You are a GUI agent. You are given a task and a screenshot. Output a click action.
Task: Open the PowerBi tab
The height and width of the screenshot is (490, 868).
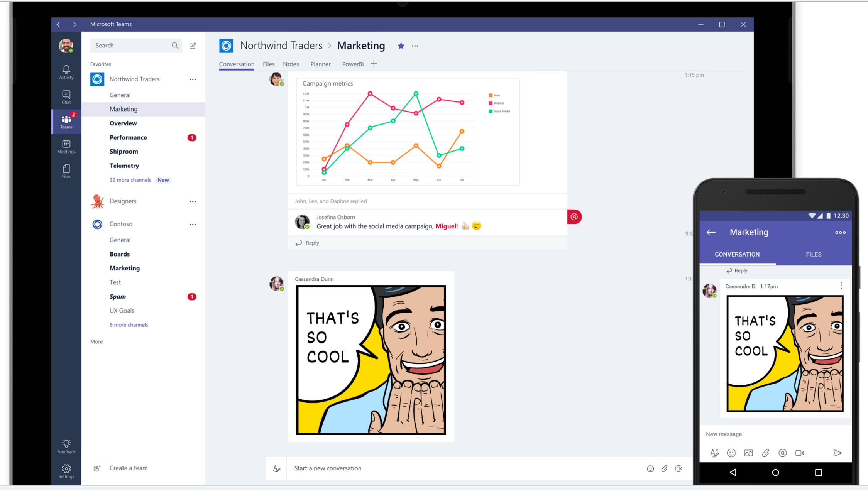point(353,64)
